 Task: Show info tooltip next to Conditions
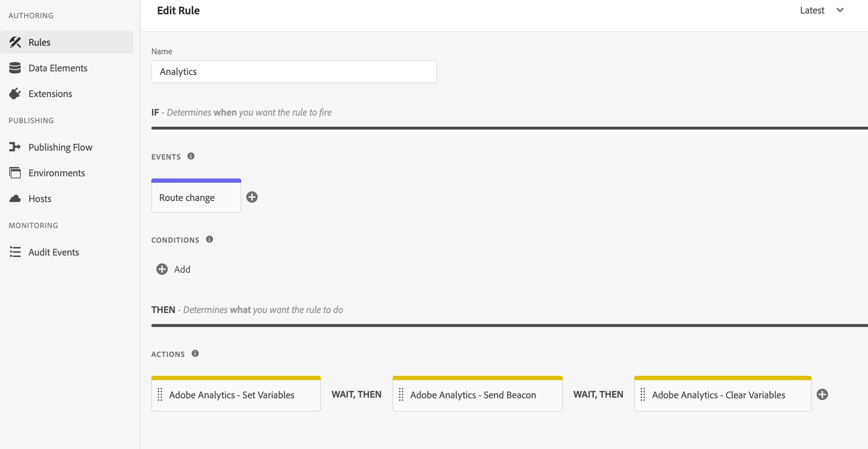[210, 239]
